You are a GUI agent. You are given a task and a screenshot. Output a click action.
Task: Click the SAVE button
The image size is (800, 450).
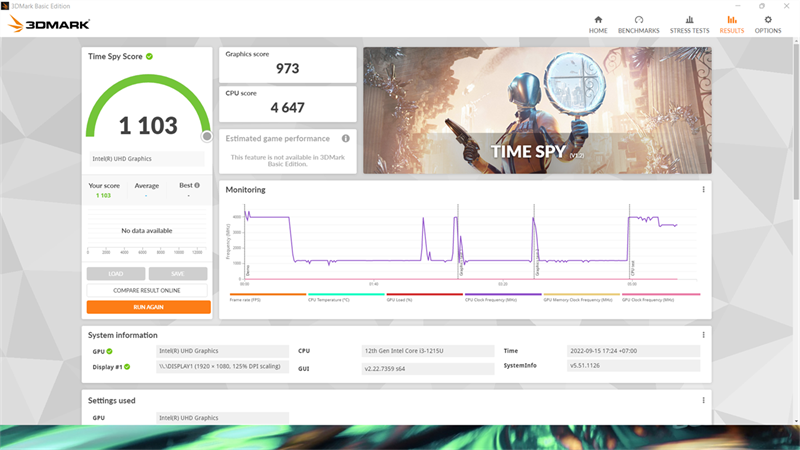(178, 273)
